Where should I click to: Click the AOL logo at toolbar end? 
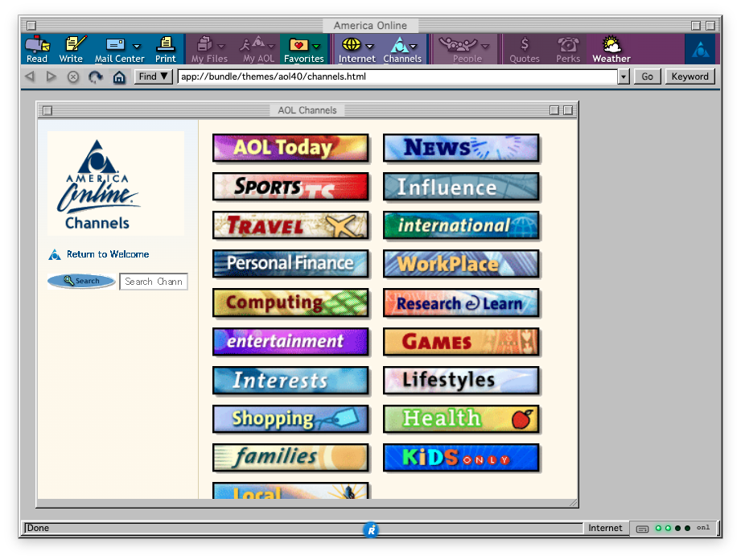pos(700,49)
